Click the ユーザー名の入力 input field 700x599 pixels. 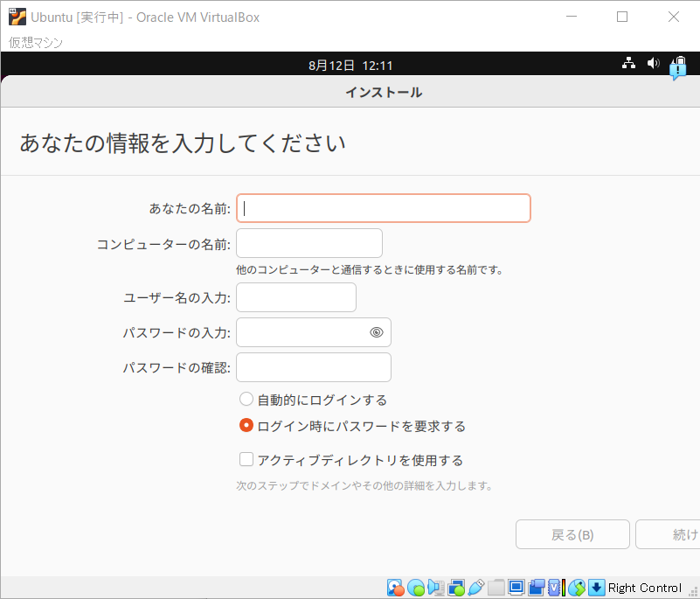click(x=296, y=297)
